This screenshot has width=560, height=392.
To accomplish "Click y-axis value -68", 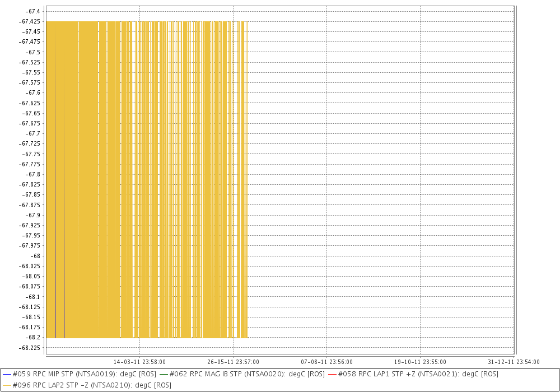I will [x=35, y=256].
